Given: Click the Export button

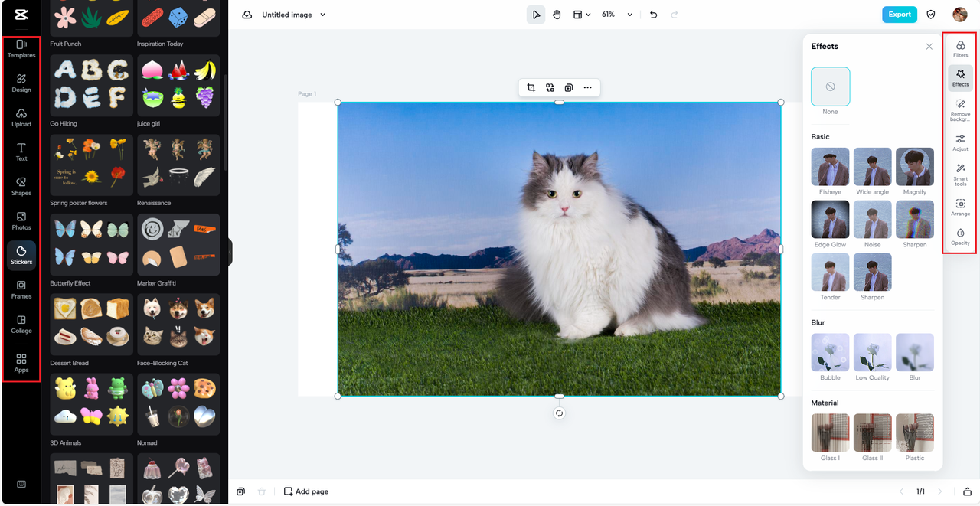Looking at the screenshot, I should click(x=899, y=15).
